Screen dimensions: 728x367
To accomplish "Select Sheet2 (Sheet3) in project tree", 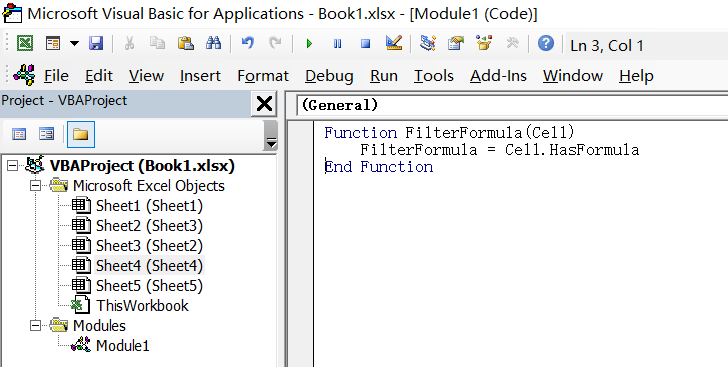I will (x=149, y=226).
